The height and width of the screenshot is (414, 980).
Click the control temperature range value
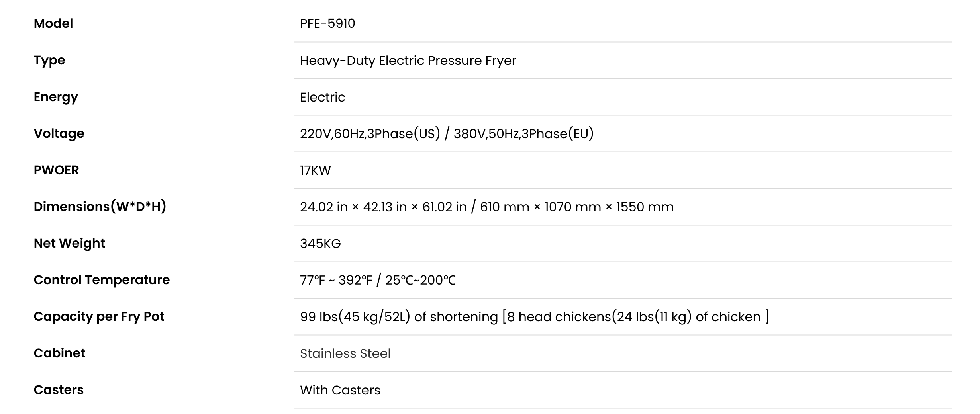tap(377, 280)
